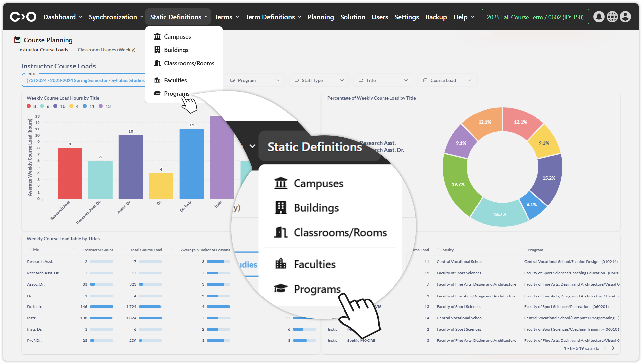
Task: Open the Staff Type dropdown
Action: (x=319, y=80)
